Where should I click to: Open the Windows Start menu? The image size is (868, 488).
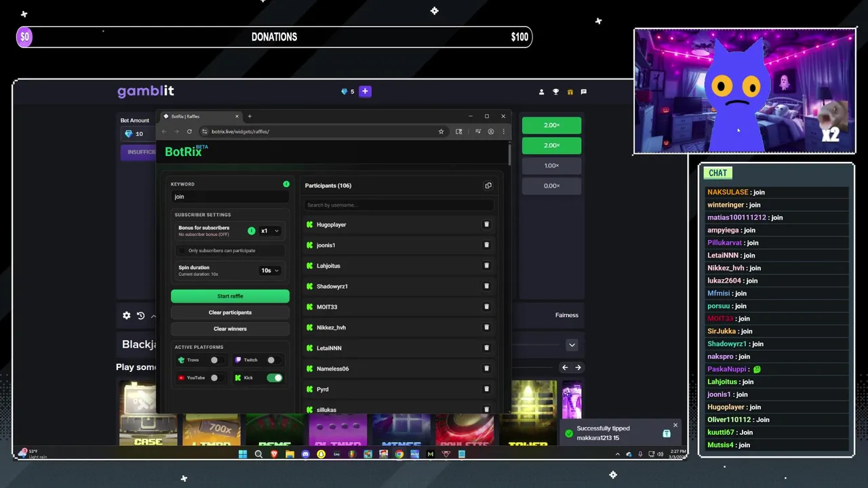243,454
